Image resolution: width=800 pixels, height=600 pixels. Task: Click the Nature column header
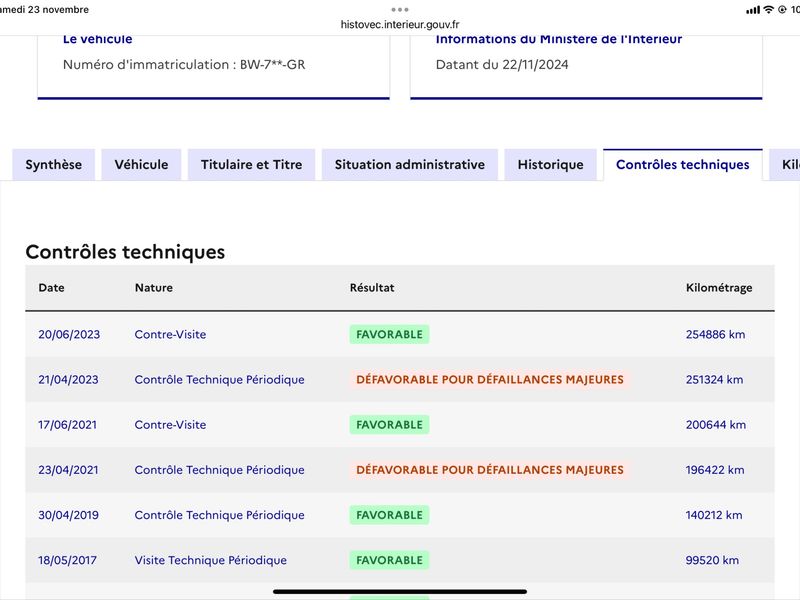point(154,288)
